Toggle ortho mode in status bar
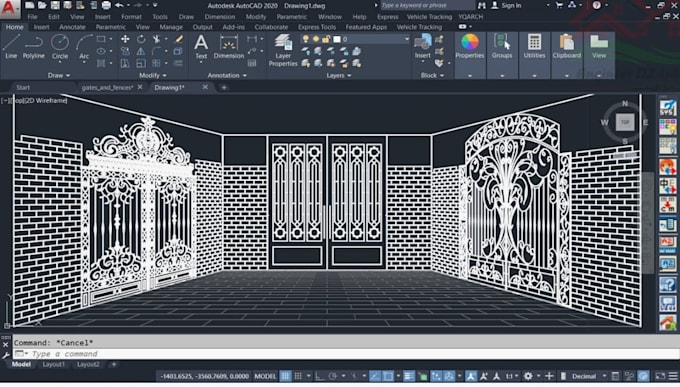 320,376
